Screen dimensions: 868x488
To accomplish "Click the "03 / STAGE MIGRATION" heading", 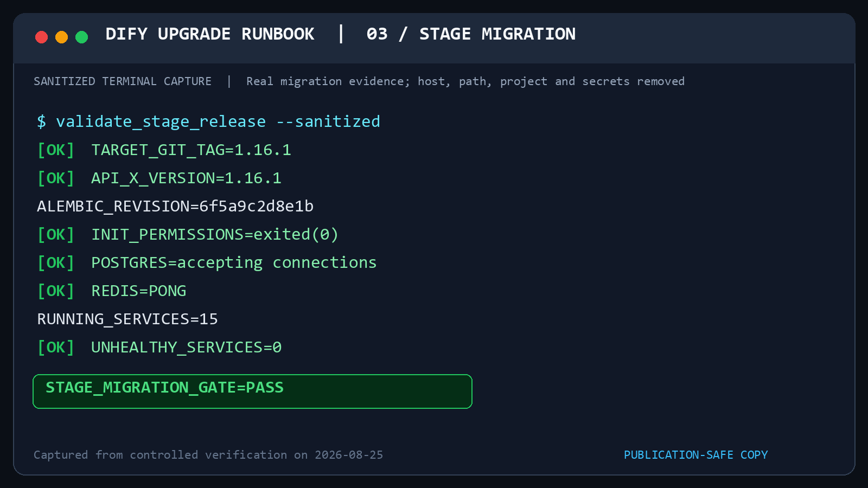I will 471,34.
